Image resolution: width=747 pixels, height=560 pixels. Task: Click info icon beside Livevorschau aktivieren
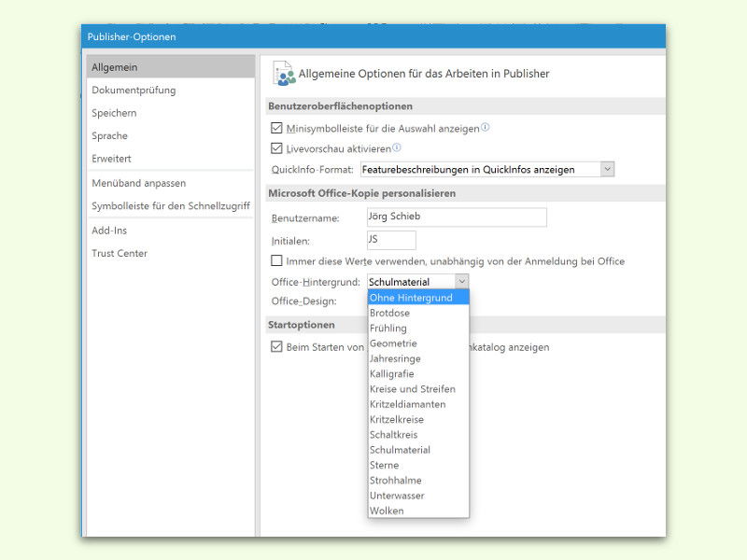point(396,147)
